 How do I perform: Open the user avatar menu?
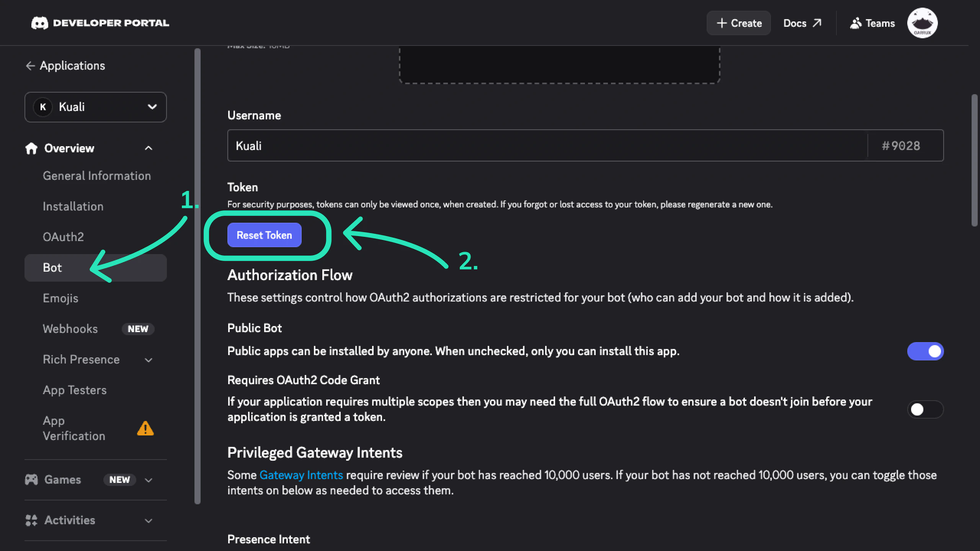[x=922, y=23]
